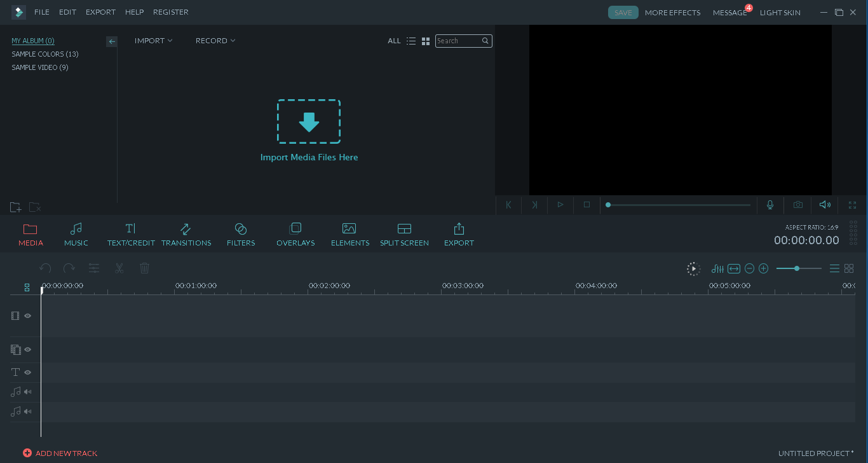Image resolution: width=868 pixels, height=463 pixels.
Task: Open the HELP menu
Action: pyautogui.click(x=134, y=12)
